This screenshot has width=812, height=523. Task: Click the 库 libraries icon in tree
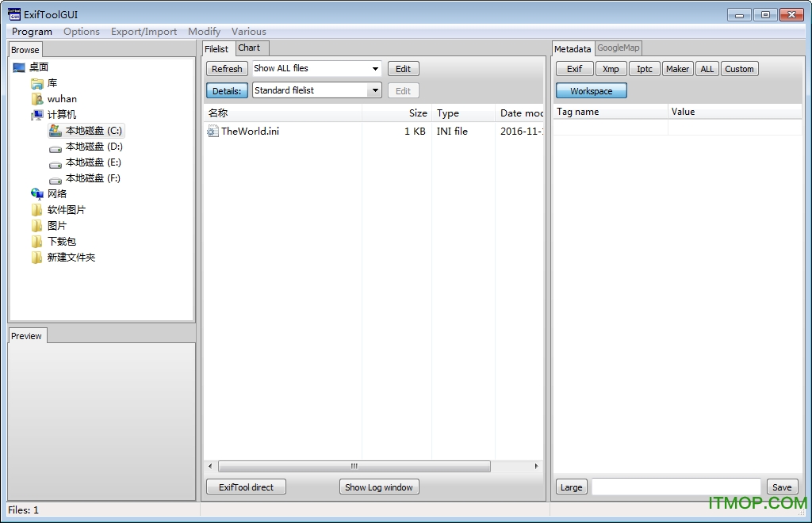pyautogui.click(x=37, y=83)
